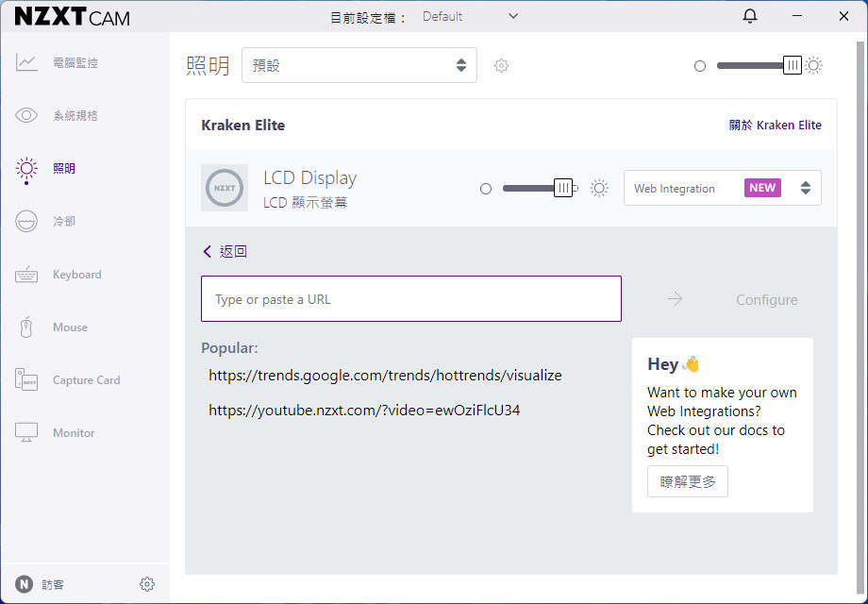Open the cooling icon in sidebar
The width and height of the screenshot is (868, 604).
pyautogui.click(x=26, y=221)
